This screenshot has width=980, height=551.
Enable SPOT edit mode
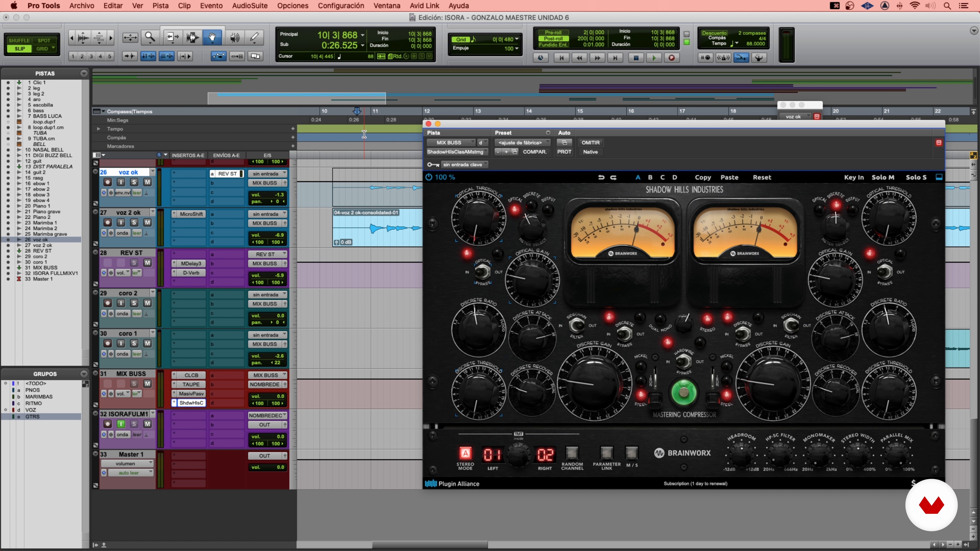[44, 40]
